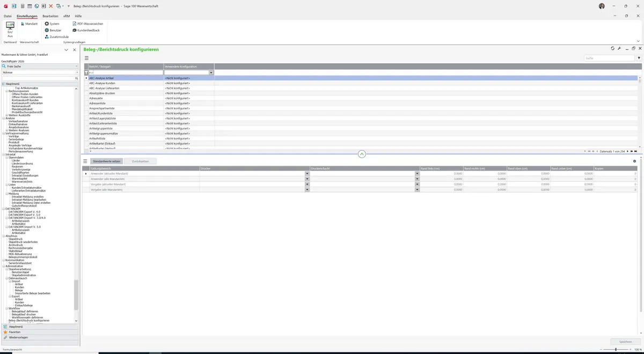Open the Datei menu

coord(8,16)
